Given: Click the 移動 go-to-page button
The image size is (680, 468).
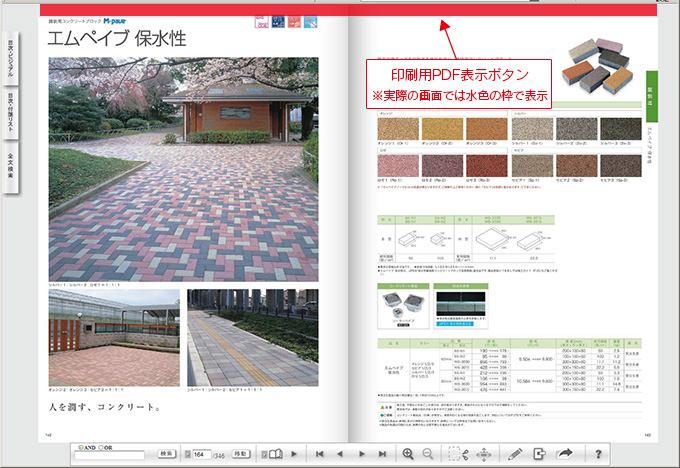Looking at the screenshot, I should [241, 454].
